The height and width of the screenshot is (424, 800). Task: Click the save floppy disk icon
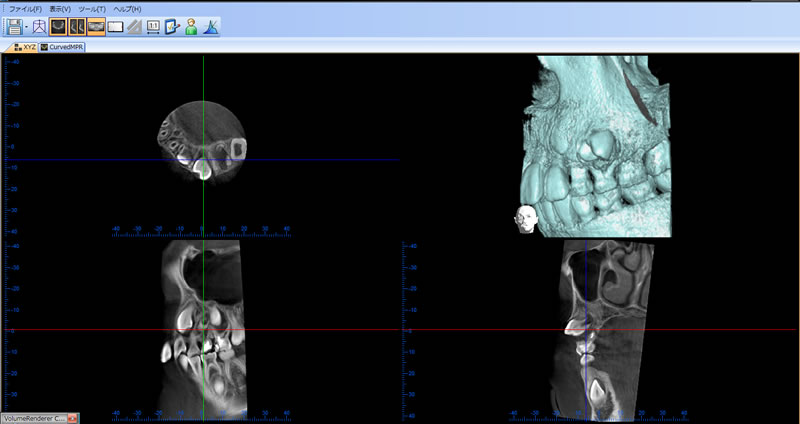point(15,27)
